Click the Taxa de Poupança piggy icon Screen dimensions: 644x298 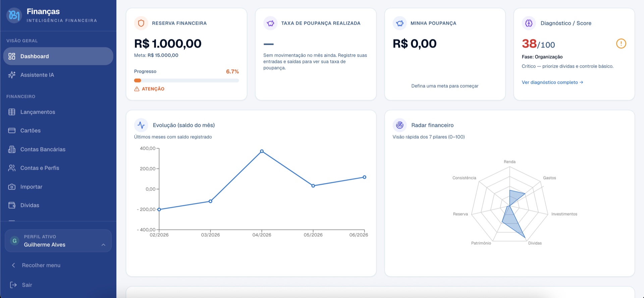(x=270, y=23)
